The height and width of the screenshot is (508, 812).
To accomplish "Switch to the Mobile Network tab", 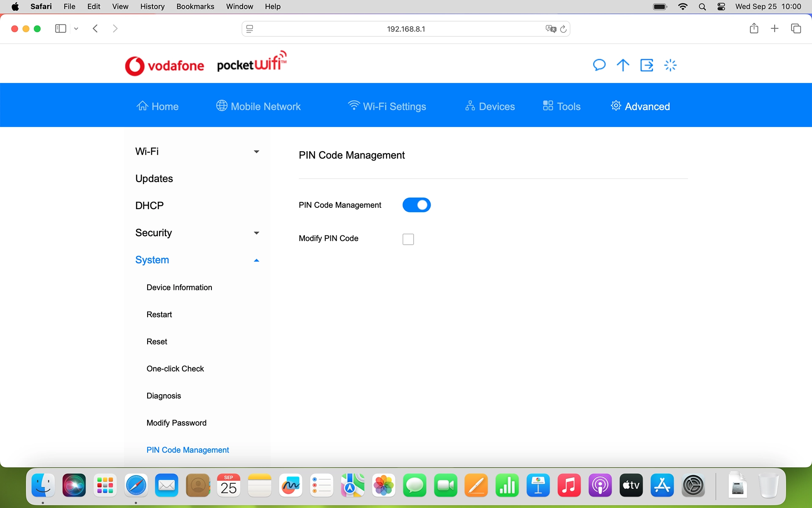I will [258, 106].
